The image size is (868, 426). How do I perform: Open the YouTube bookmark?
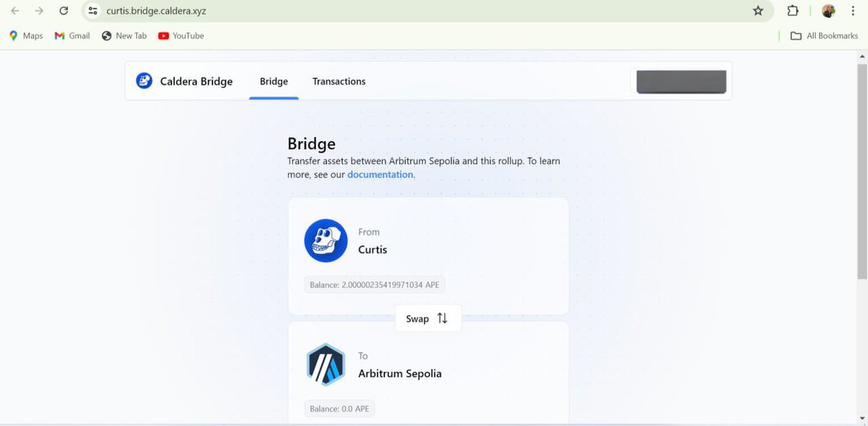(181, 35)
